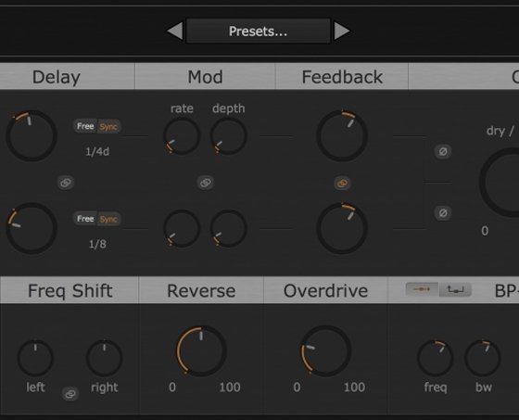This screenshot has height=420, width=519.
Task: Click the Reverse section header
Action: 201,290
